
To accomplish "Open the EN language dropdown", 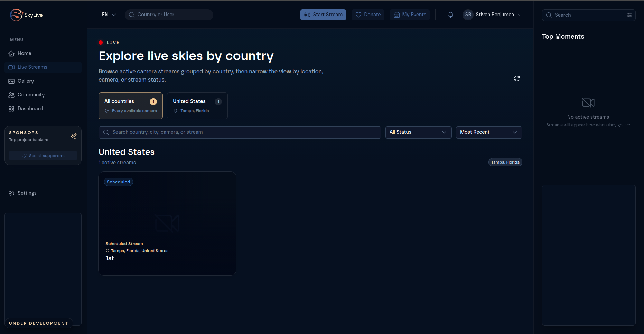I will [x=109, y=15].
